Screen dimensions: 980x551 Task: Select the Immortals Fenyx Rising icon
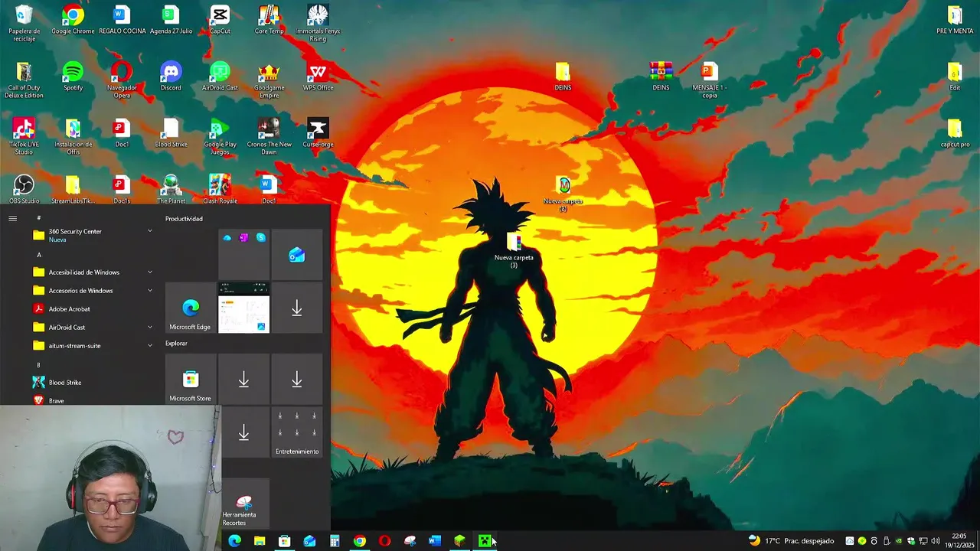318,23
